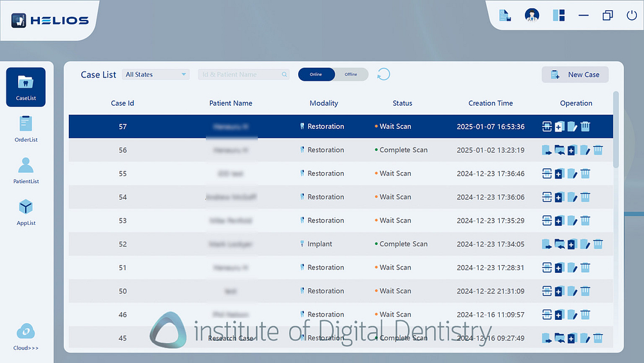The width and height of the screenshot is (644, 363).
Task: Create a New Case
Action: point(575,75)
